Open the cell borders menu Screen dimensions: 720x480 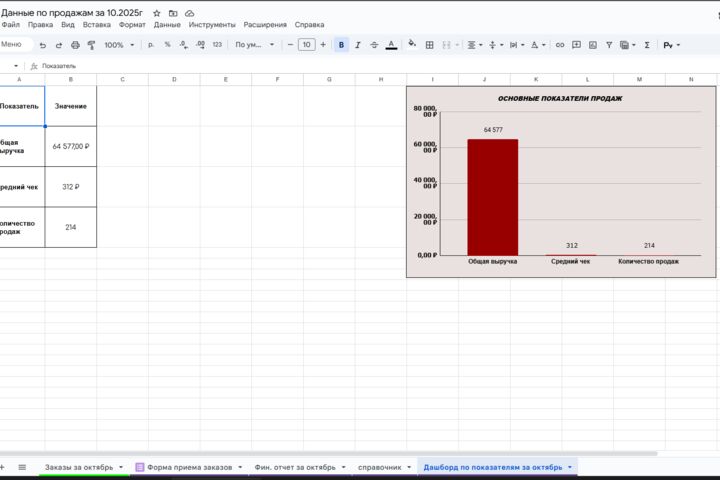tap(429, 45)
